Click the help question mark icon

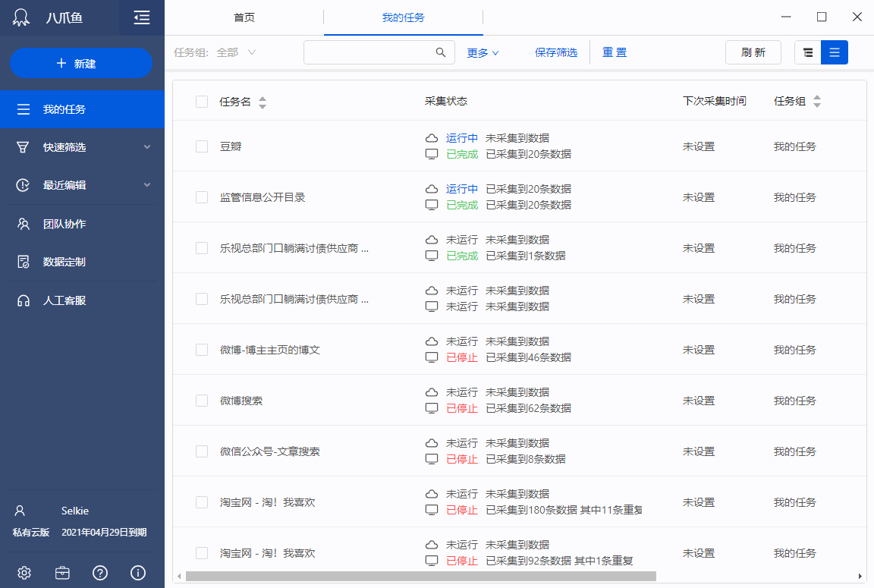click(100, 573)
